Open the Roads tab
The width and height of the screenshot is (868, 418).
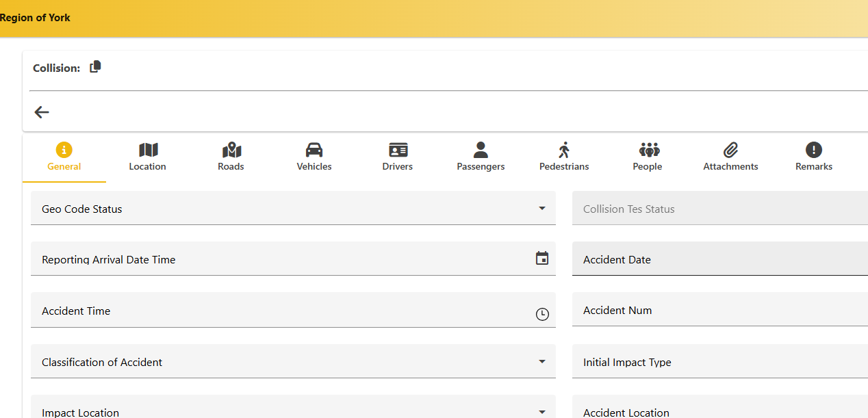pos(231,157)
